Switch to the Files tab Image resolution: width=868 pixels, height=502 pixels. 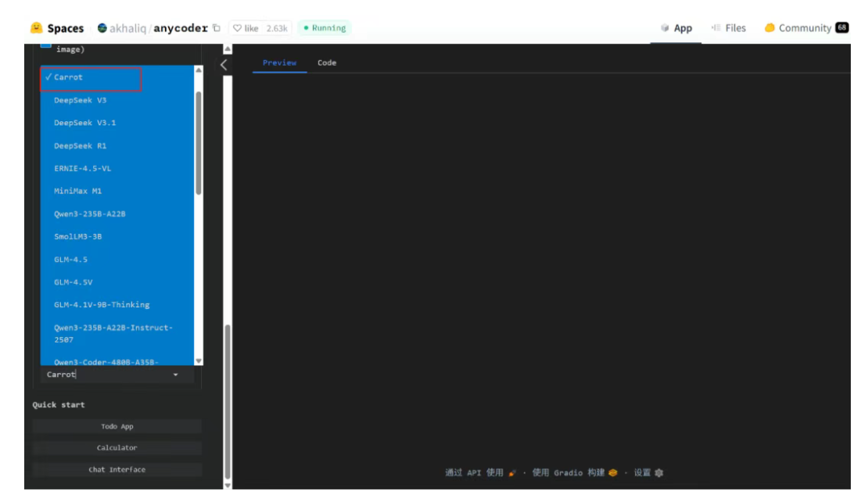pyautogui.click(x=729, y=28)
